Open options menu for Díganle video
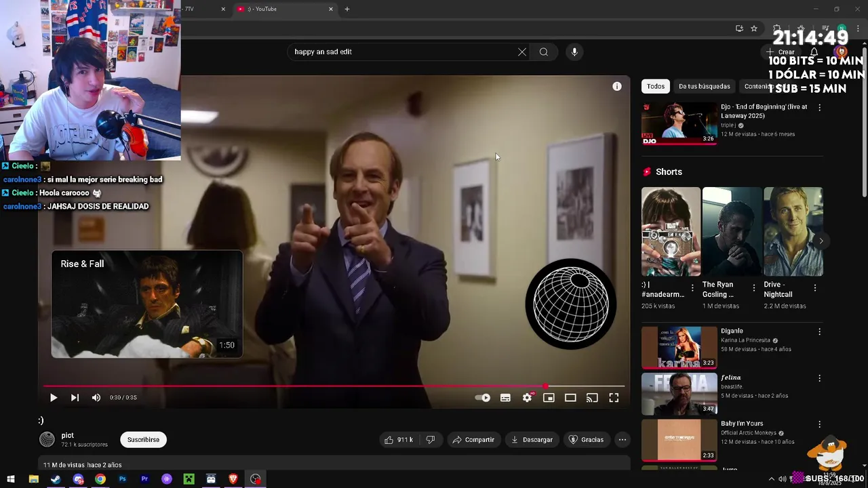Image resolution: width=868 pixels, height=488 pixels. (819, 332)
